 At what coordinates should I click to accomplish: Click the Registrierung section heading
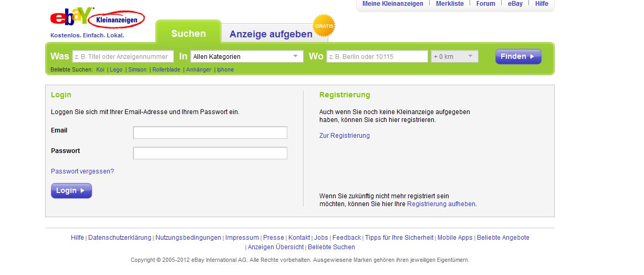pyautogui.click(x=345, y=95)
